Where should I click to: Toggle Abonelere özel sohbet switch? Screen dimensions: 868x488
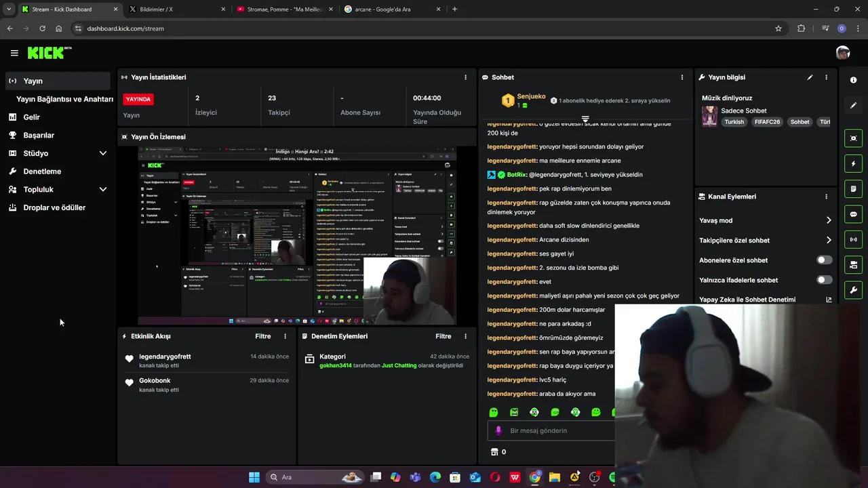pos(825,260)
